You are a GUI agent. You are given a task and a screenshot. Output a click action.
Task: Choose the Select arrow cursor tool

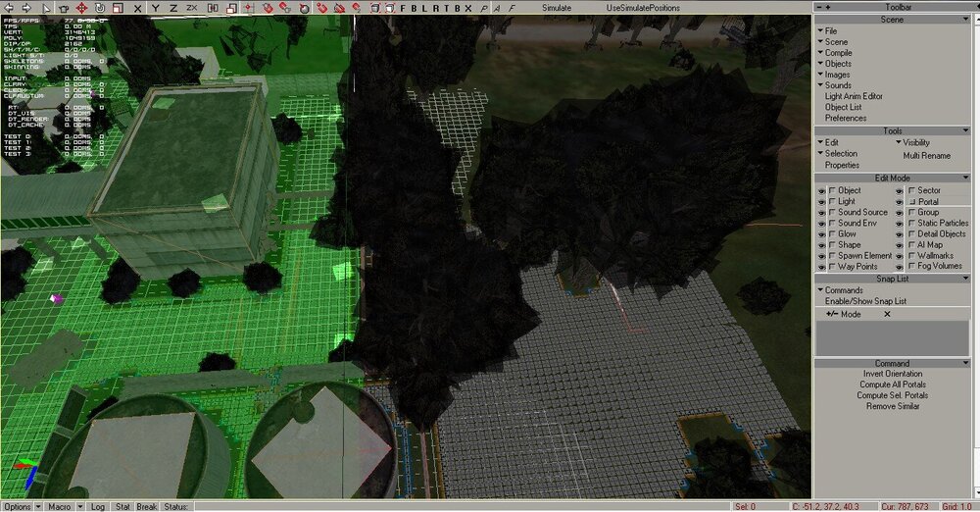[46, 8]
